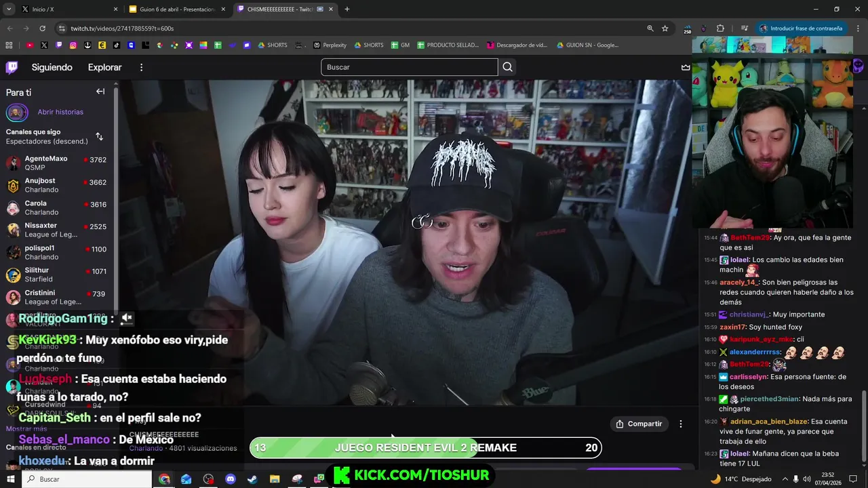Image resolution: width=868 pixels, height=488 pixels.
Task: Open Steam from the taskbar
Action: pyautogui.click(x=252, y=479)
